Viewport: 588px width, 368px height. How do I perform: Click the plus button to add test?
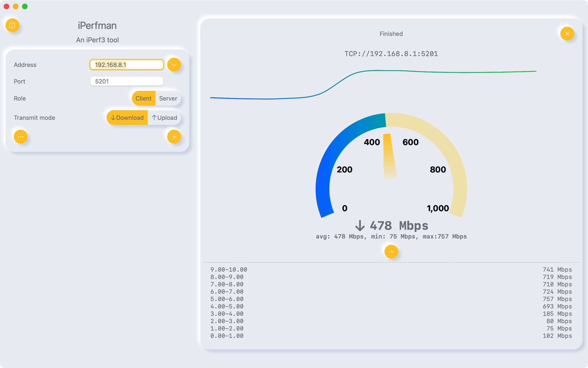click(174, 137)
